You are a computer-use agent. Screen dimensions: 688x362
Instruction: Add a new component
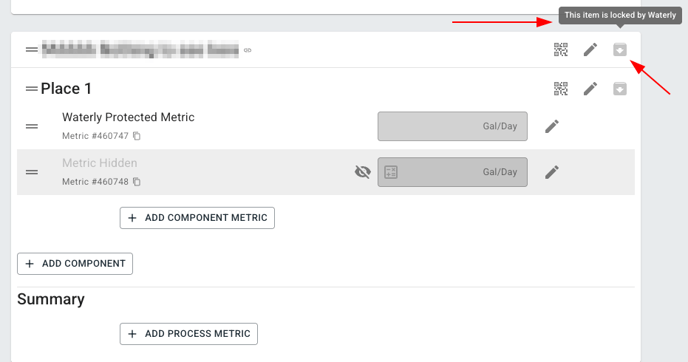[x=75, y=264]
